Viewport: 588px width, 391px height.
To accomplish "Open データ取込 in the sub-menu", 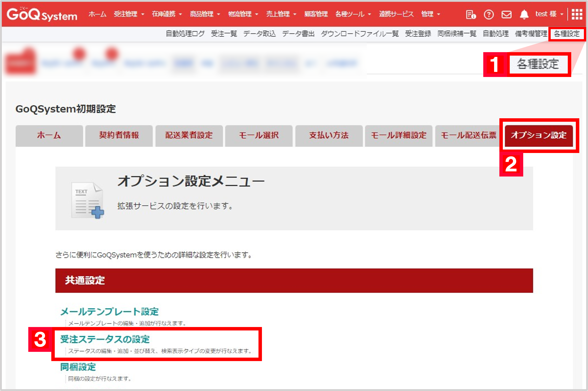I will (259, 33).
